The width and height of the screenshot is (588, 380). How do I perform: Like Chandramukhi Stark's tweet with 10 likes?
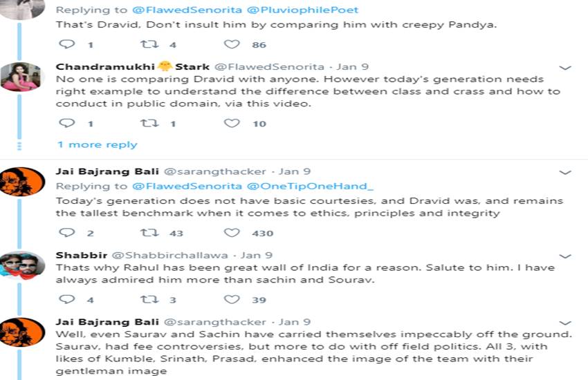232,124
